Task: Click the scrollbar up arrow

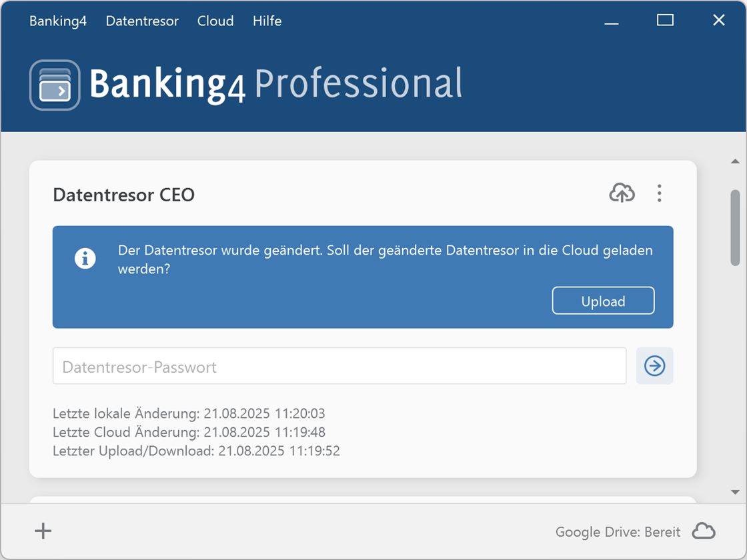Action: [x=735, y=161]
